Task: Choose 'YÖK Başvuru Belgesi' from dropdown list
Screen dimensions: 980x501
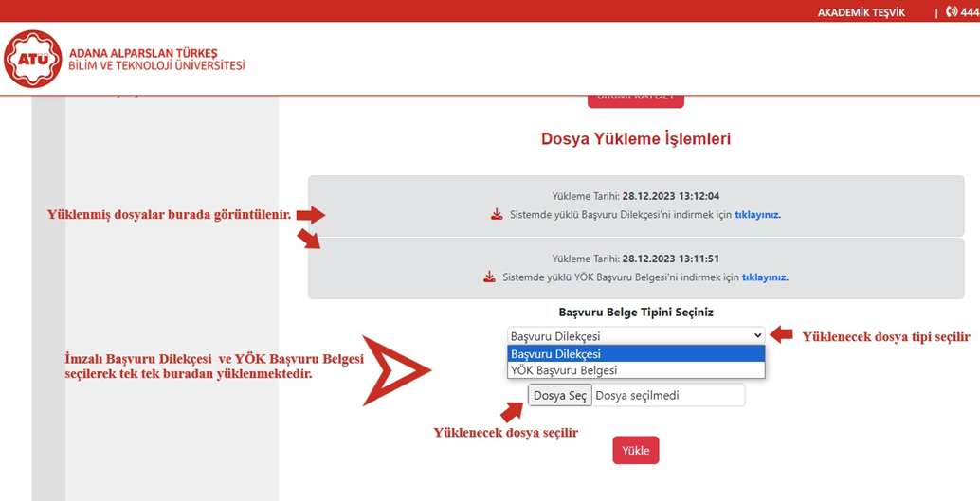Action: [636, 370]
